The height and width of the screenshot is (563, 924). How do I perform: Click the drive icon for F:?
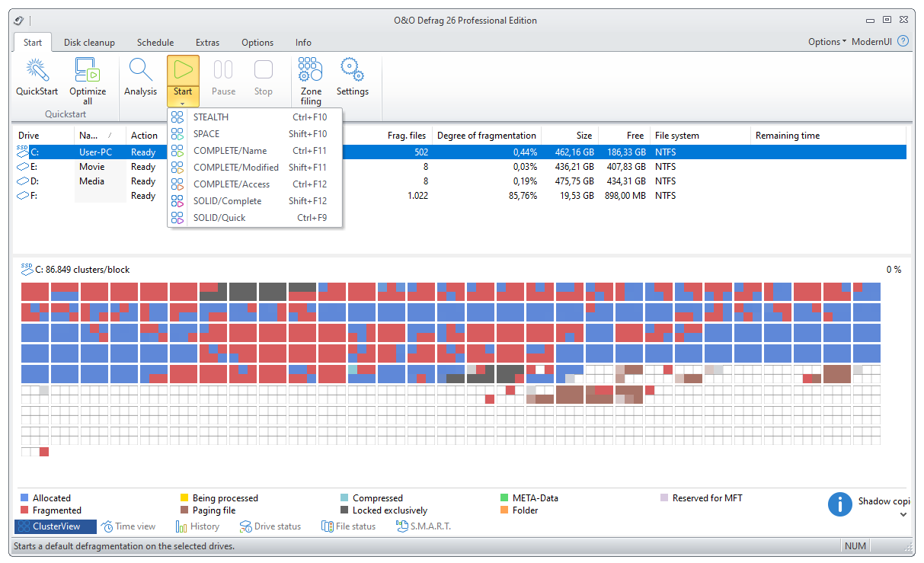point(23,196)
